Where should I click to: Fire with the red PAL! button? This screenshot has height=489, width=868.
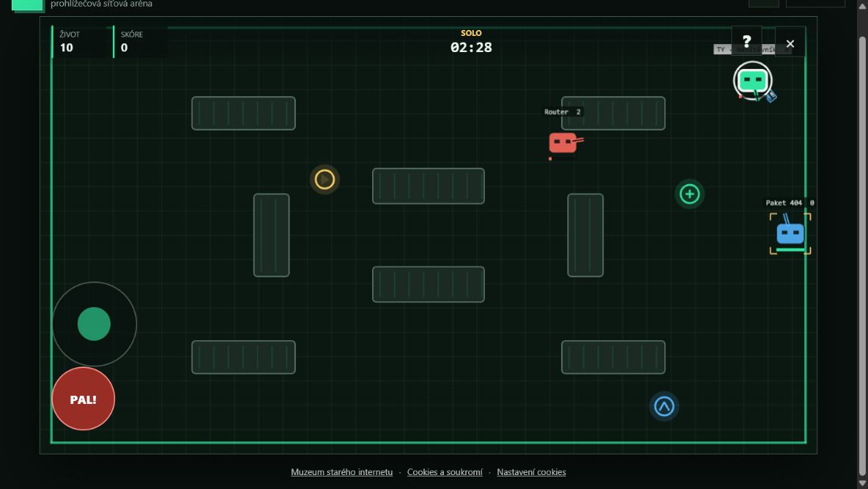click(x=83, y=399)
